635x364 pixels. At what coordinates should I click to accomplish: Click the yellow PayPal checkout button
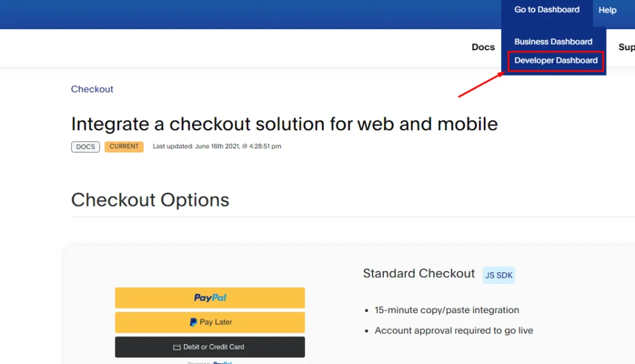point(210,298)
